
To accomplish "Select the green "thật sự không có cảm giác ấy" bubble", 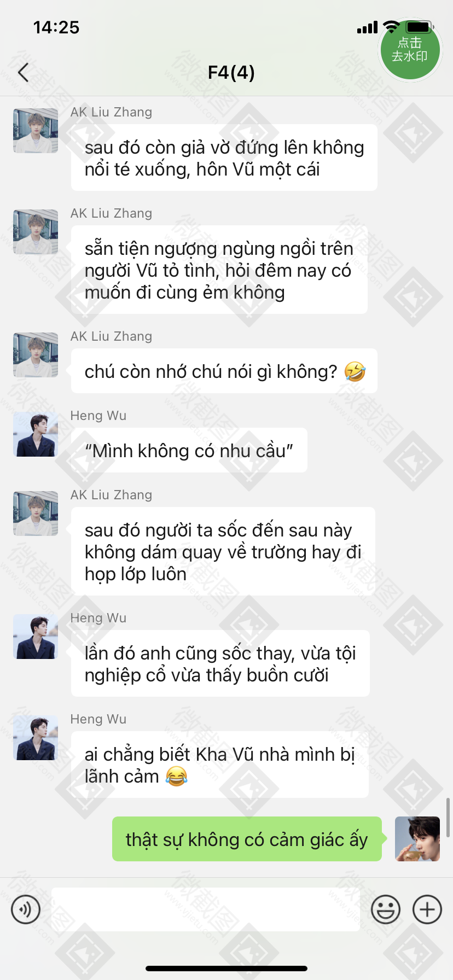I will pos(247,839).
